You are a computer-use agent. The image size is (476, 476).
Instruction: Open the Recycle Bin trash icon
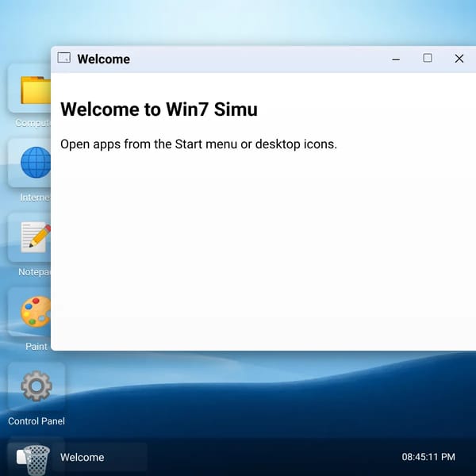coord(36,459)
